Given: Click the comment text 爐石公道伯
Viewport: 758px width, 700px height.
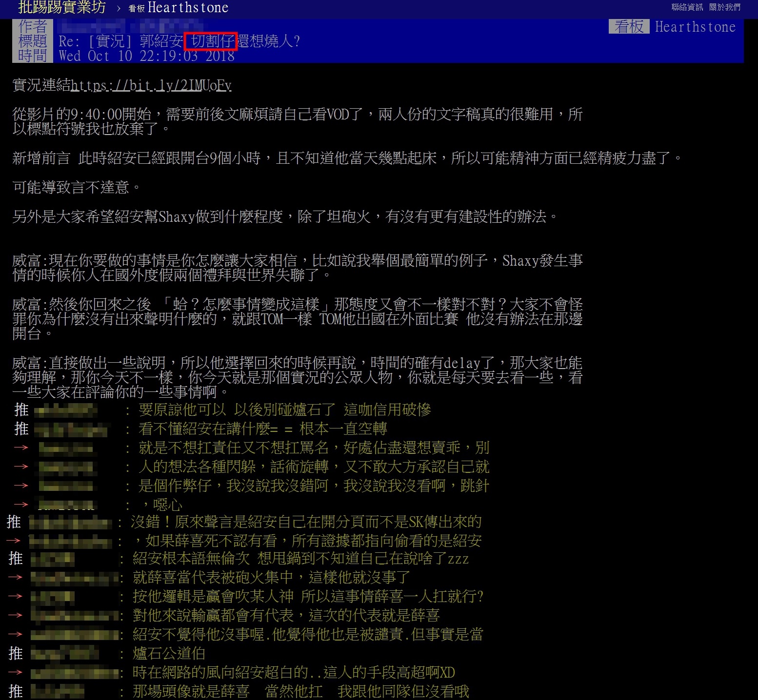Looking at the screenshot, I should coord(169,654).
